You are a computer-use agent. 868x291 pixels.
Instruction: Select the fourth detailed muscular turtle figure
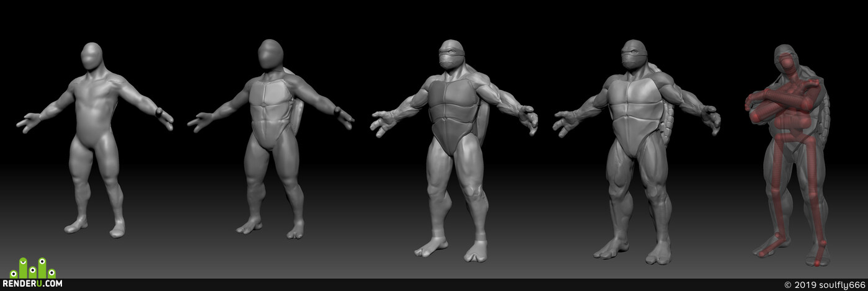[x=637, y=152]
